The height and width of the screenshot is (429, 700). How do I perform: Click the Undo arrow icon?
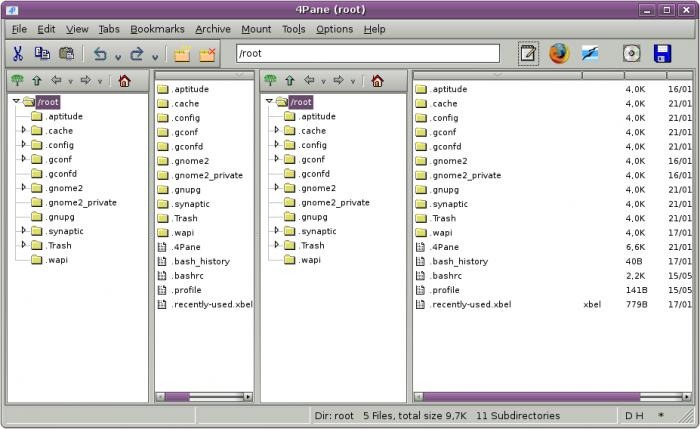coord(100,54)
